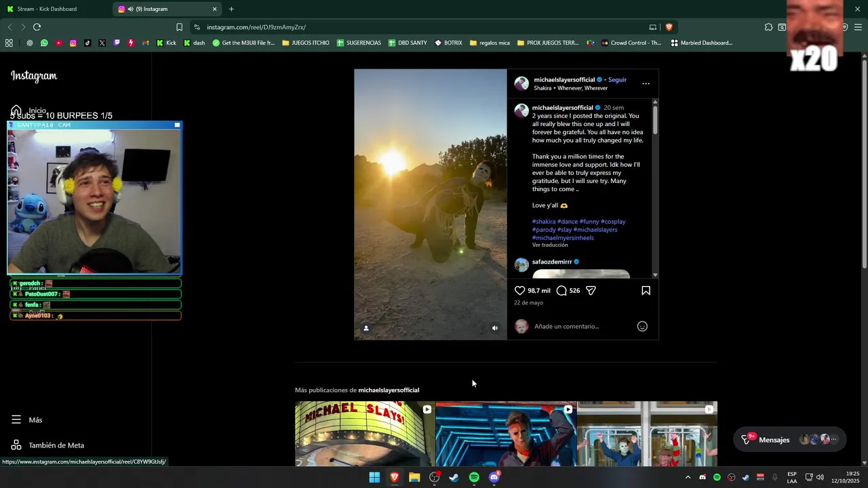Image resolution: width=868 pixels, height=488 pixels.
Task: Open the 'SUGERENCIAS' sheet bookmark
Action: point(359,43)
